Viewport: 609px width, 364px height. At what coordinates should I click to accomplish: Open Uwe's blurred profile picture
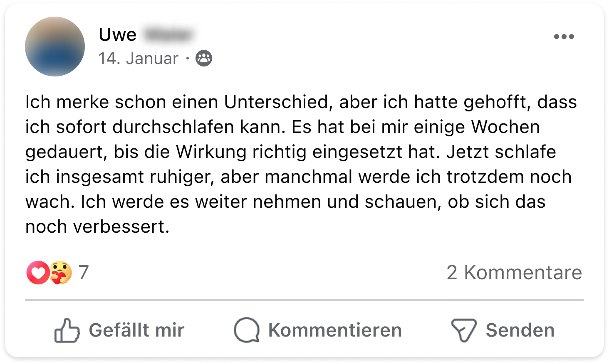point(55,47)
